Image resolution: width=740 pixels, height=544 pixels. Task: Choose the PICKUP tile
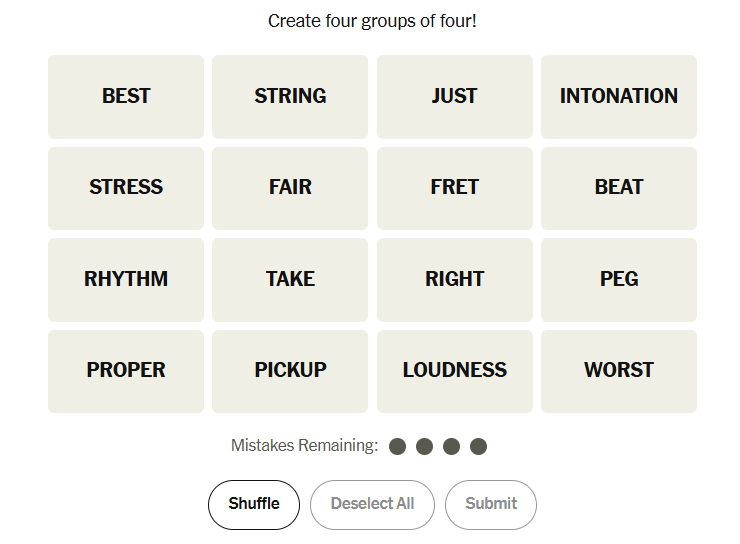(x=290, y=371)
